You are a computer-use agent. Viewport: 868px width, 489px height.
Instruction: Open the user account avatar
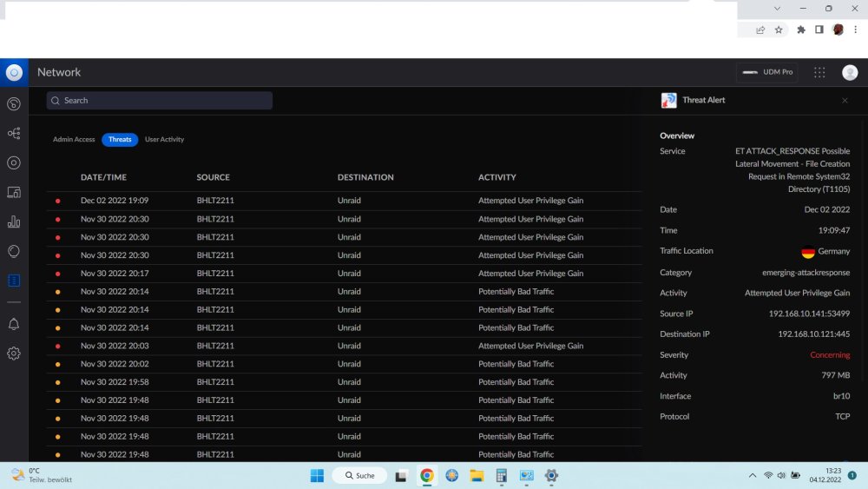[850, 73]
